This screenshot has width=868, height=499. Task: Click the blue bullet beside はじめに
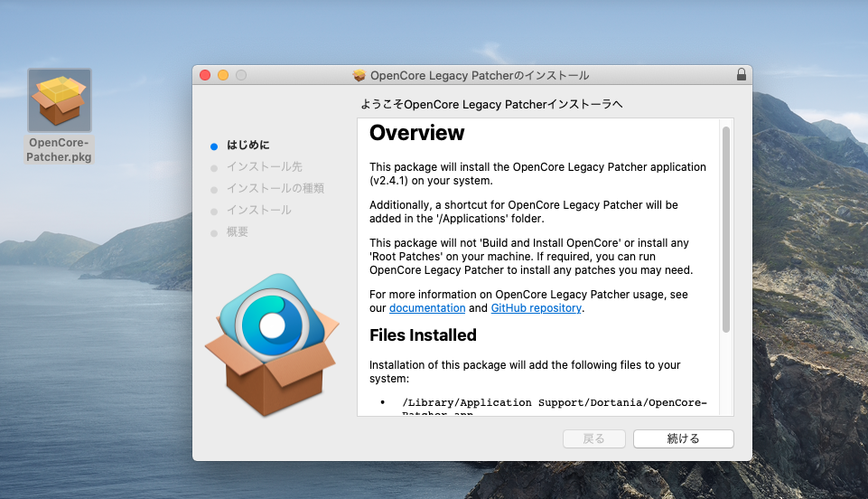(214, 146)
